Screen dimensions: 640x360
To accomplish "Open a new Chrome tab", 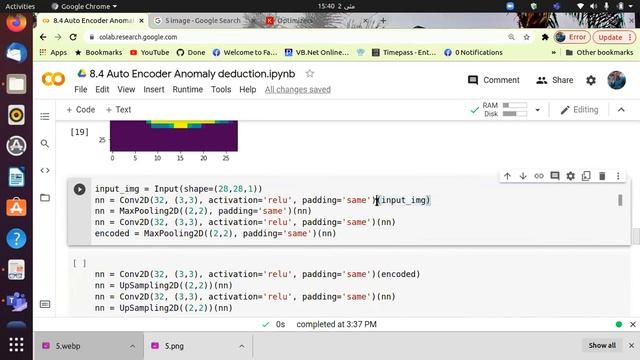I will pyautogui.click(x=383, y=20).
